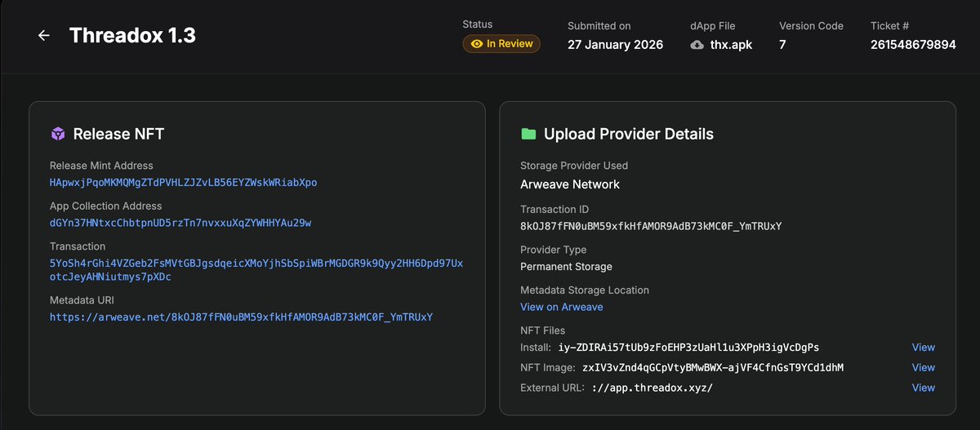The image size is (980, 430).
Task: Click the Install hash iy-ZDIRAi57tUb9z
Action: point(688,348)
